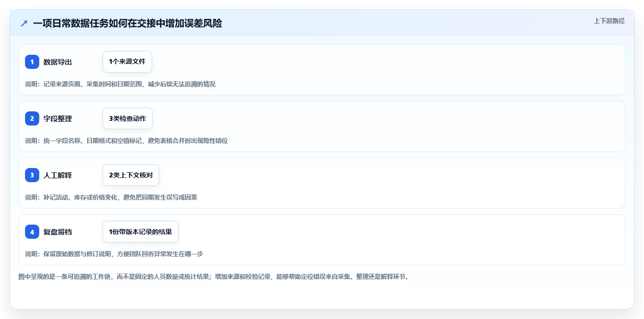The image size is (644, 319).
Task: Click the 说明 starting with 统一字段名称
Action: 126,141
